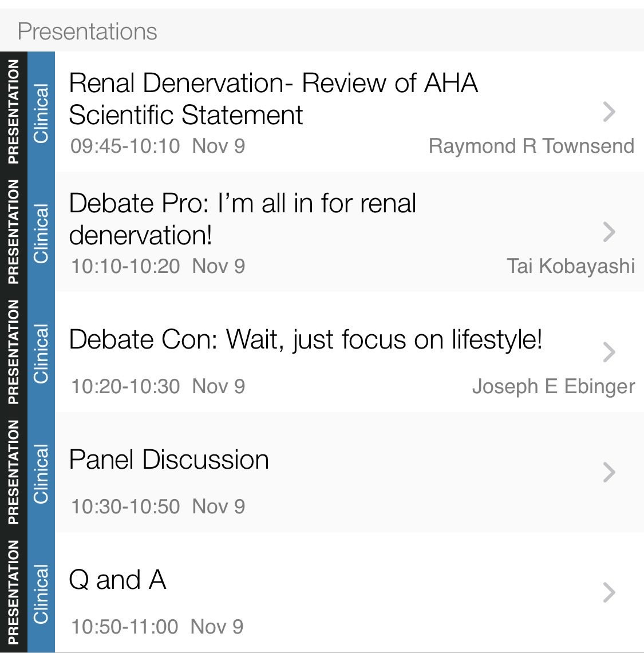Tap the 10:50-11:00 Nov 9 time
This screenshot has width=644, height=653.
click(x=157, y=627)
